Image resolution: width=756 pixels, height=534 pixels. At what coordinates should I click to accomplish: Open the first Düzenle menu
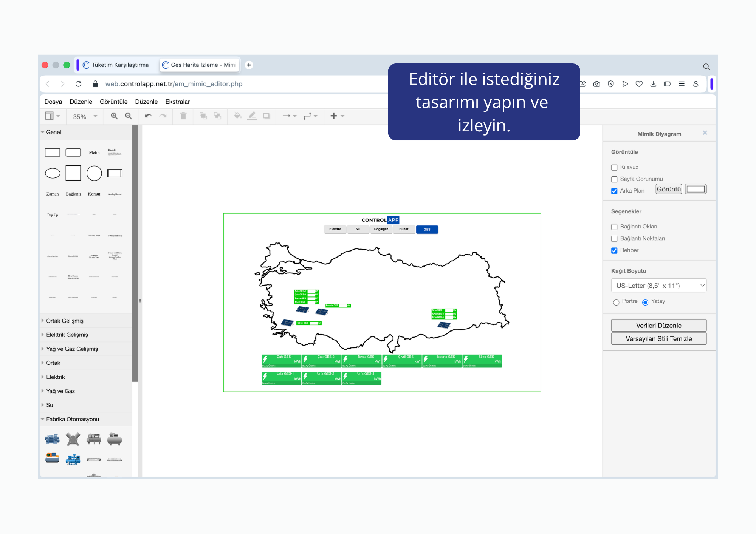pyautogui.click(x=81, y=102)
